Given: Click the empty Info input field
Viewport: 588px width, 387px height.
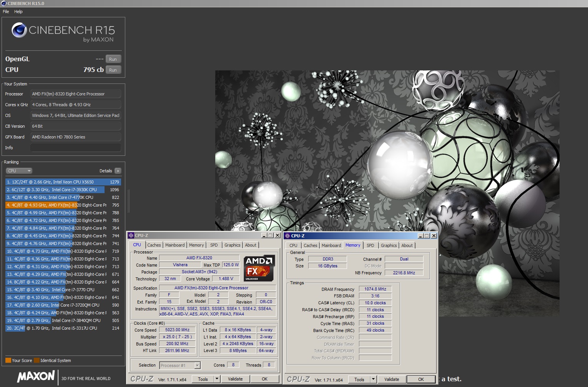Looking at the screenshot, I should pos(76,148).
